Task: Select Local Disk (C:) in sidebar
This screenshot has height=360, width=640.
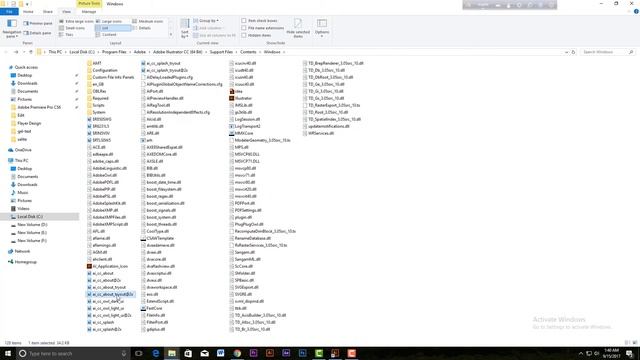Action: click(30, 217)
